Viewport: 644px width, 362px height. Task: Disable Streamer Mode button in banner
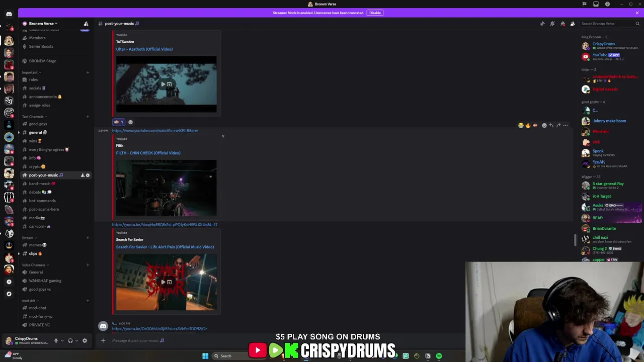[x=375, y=13]
